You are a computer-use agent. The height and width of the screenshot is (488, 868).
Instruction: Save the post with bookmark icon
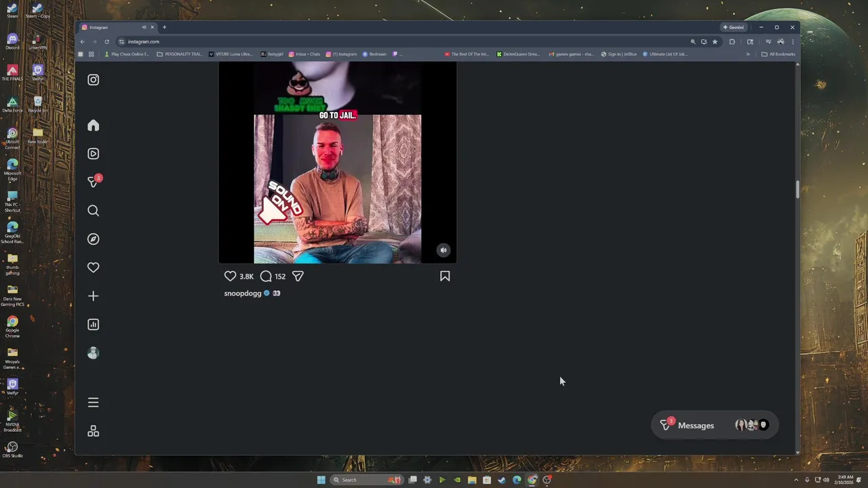tap(445, 276)
